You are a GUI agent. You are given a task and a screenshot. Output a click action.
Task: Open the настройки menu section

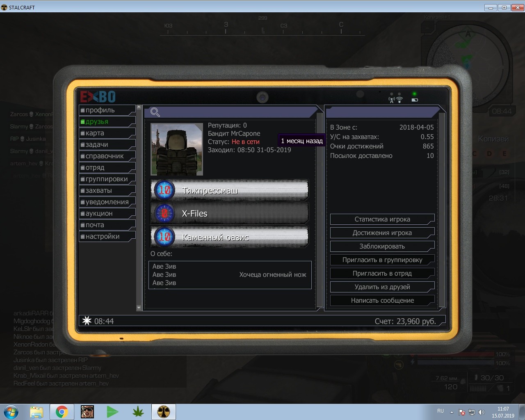[107, 237]
